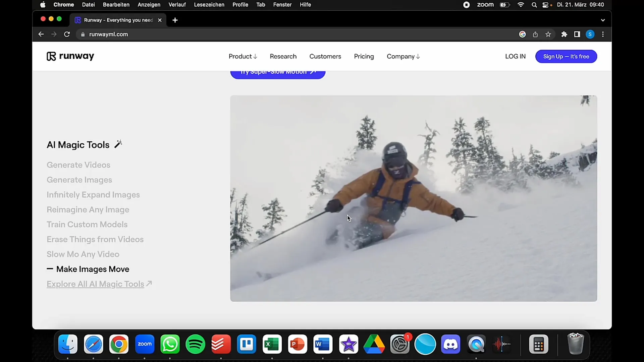Expand the Company dropdown menu
This screenshot has height=362, width=644.
(402, 56)
